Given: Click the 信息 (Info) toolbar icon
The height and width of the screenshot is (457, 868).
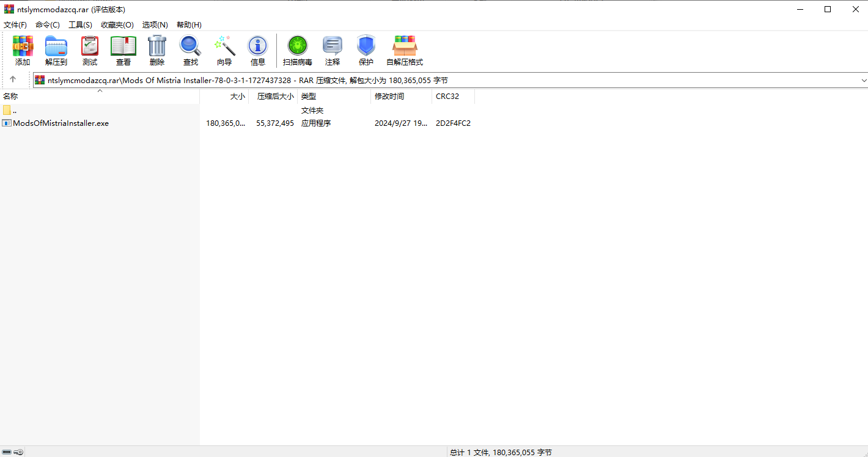Looking at the screenshot, I should (258, 46).
